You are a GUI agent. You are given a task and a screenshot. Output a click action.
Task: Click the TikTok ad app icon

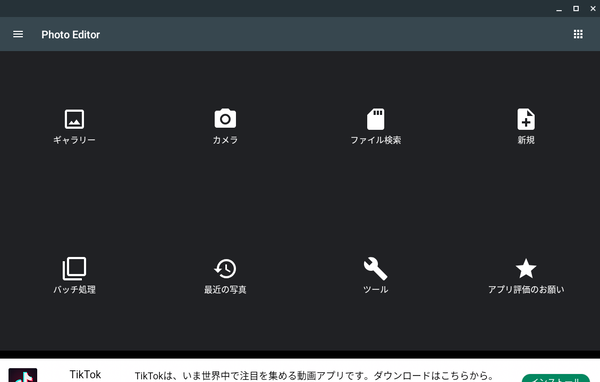coord(23,375)
